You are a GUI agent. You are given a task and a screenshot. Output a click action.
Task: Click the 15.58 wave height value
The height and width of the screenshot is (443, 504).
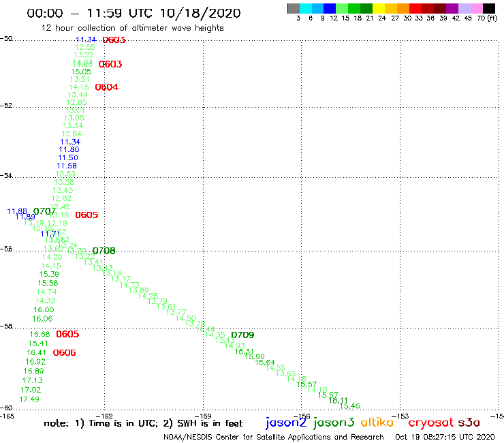point(48,283)
